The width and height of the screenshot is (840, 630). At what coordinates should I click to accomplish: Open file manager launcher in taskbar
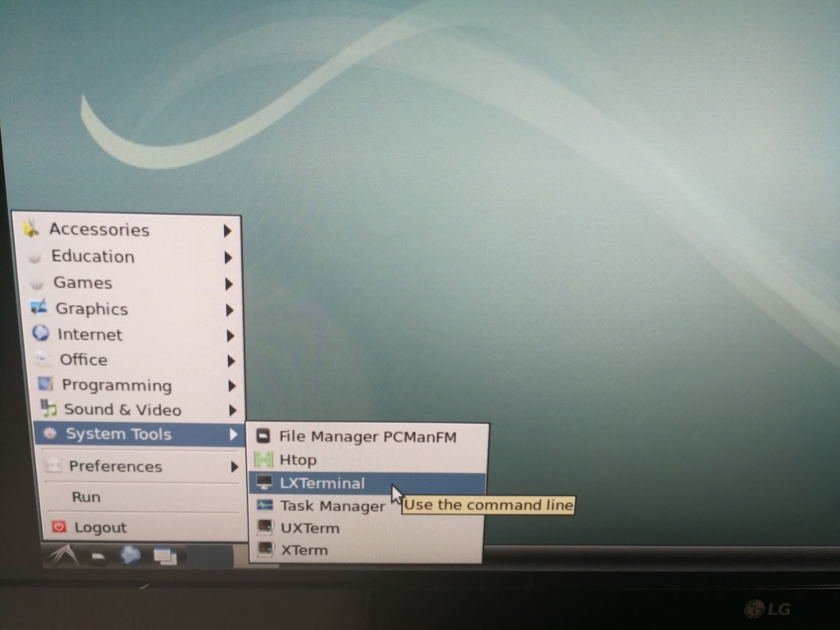[x=98, y=557]
